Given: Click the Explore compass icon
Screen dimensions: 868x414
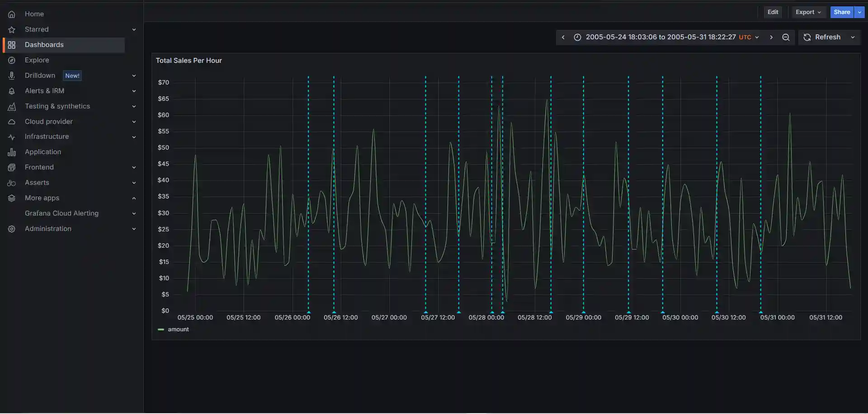Looking at the screenshot, I should (x=12, y=60).
